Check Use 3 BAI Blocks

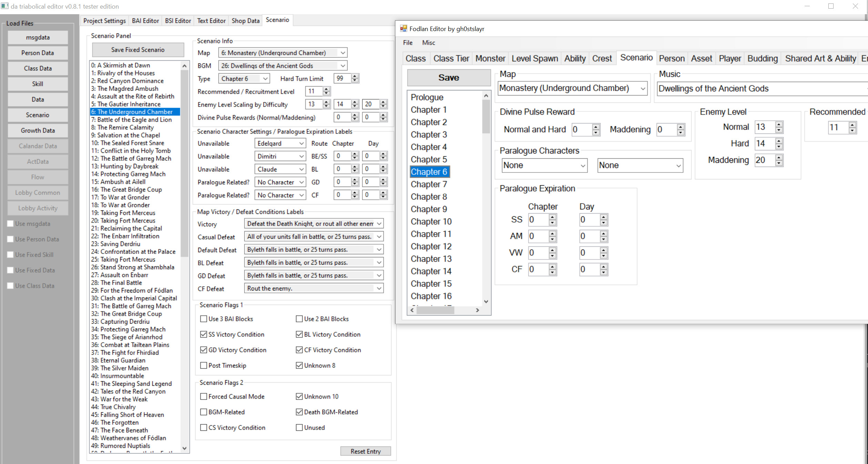(x=203, y=319)
